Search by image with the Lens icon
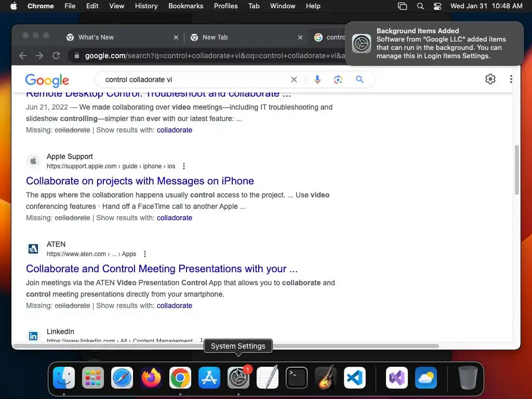The height and width of the screenshot is (399, 532). click(338, 79)
